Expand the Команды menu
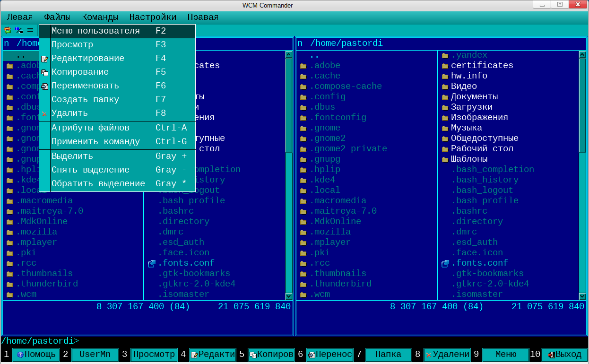This screenshot has width=589, height=364. click(x=100, y=17)
